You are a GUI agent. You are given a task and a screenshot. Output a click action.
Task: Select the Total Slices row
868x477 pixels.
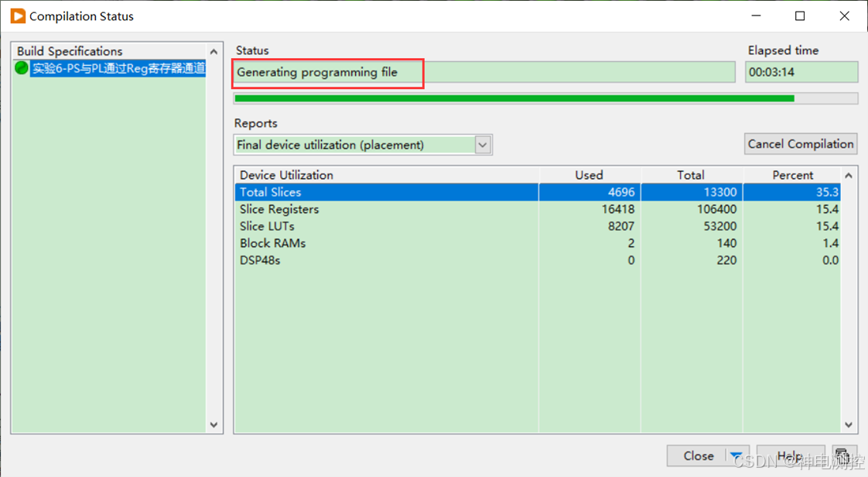coord(538,192)
